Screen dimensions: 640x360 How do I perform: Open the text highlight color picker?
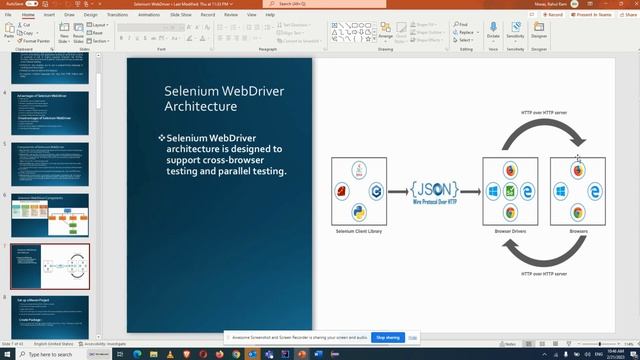tap(190, 38)
